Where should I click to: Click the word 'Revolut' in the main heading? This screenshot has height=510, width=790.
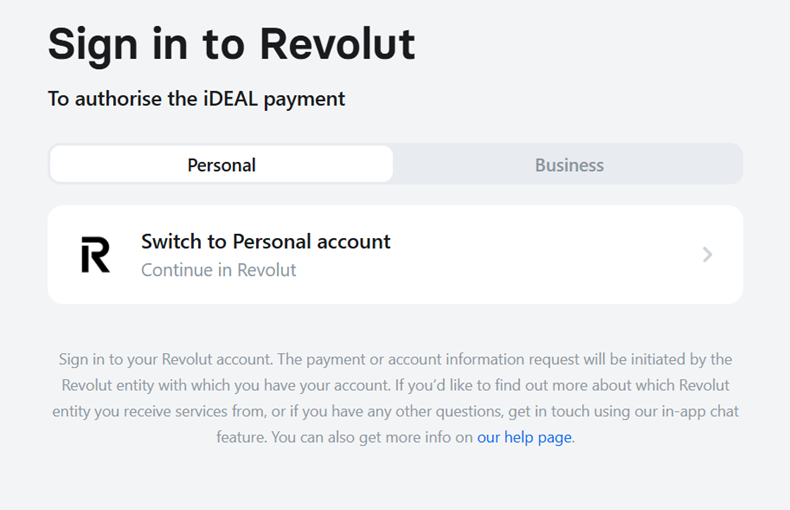(x=337, y=44)
